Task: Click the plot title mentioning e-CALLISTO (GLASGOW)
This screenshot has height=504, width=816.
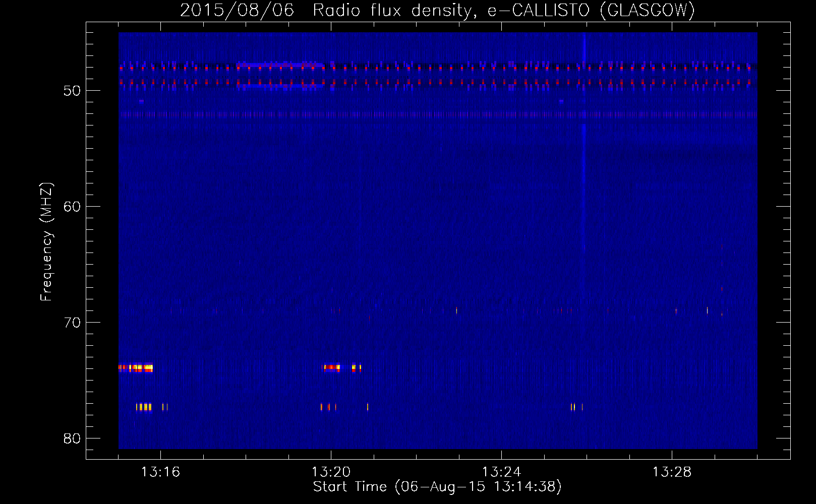Action: [437, 10]
